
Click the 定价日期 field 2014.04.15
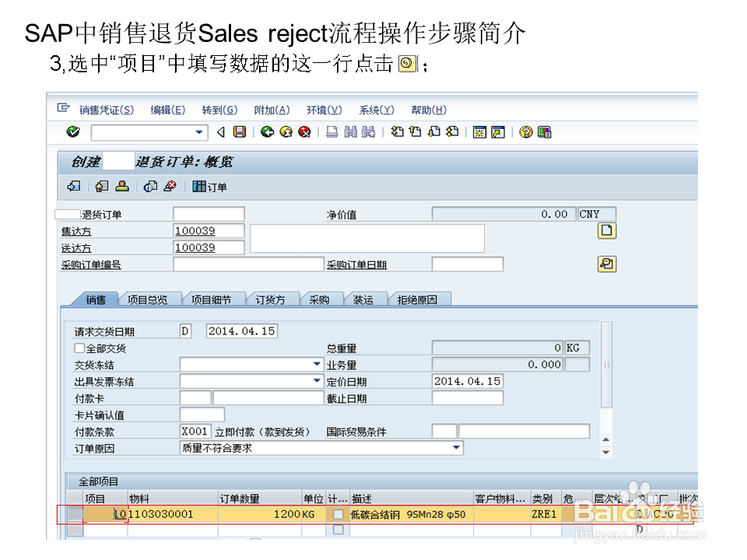[468, 381]
